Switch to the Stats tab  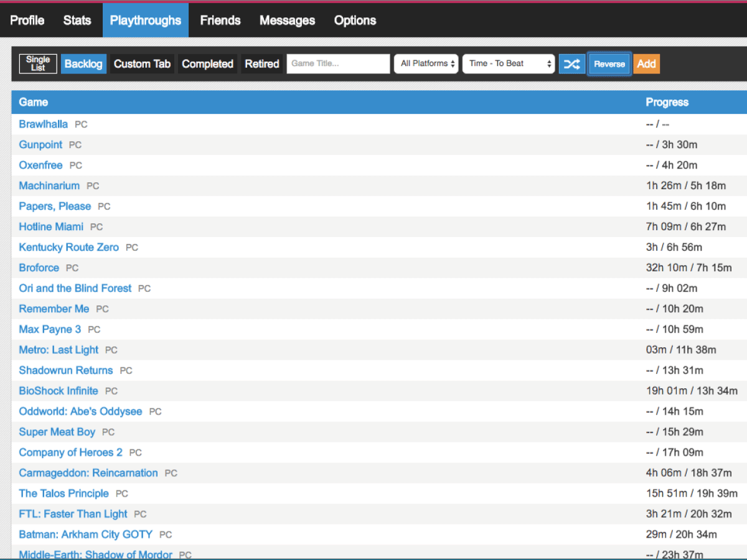coord(77,20)
